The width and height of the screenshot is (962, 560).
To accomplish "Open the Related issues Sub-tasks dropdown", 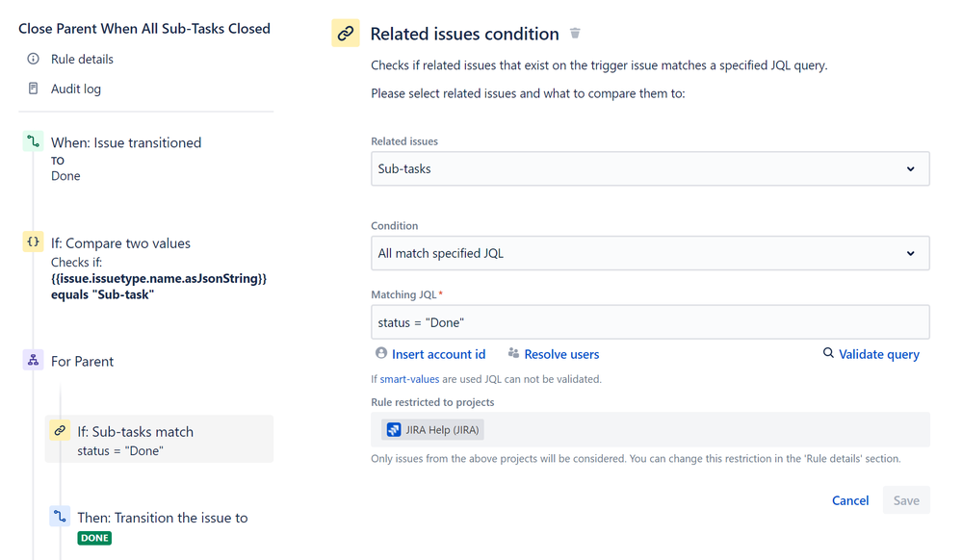I will tap(650, 169).
